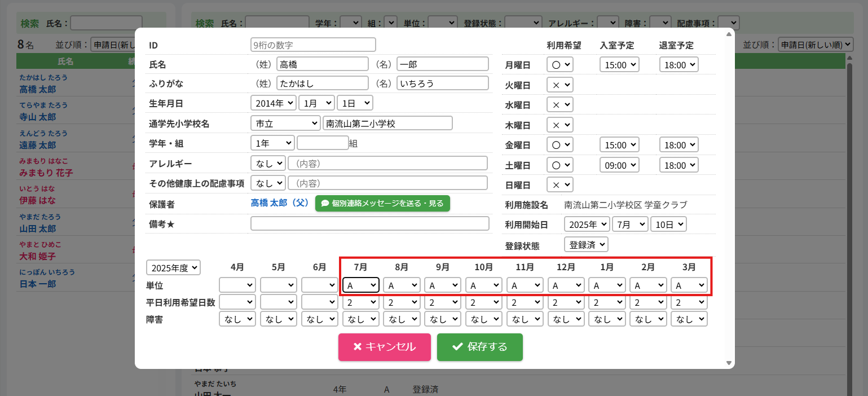Click the green 保存する save button
868x396 pixels.
click(x=479, y=347)
